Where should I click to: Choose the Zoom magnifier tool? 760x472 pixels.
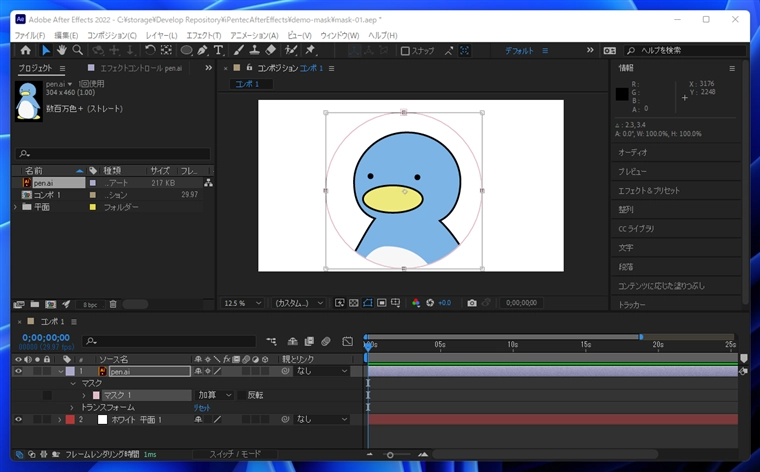77,50
